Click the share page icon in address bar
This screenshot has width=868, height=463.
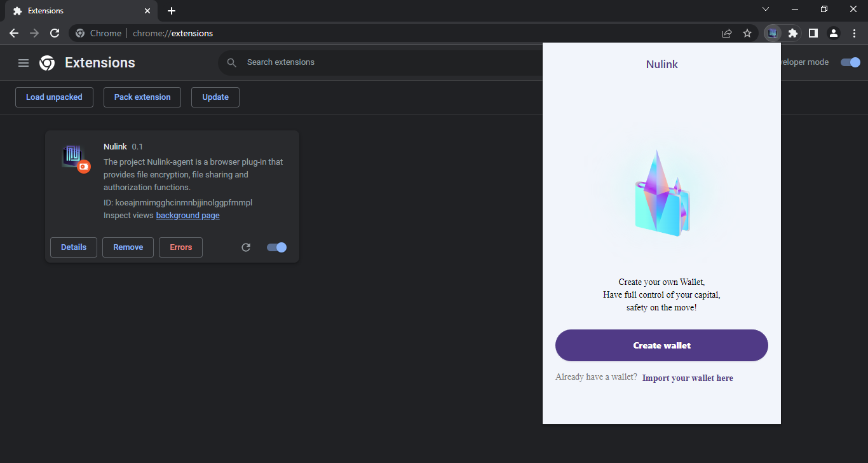click(x=727, y=33)
